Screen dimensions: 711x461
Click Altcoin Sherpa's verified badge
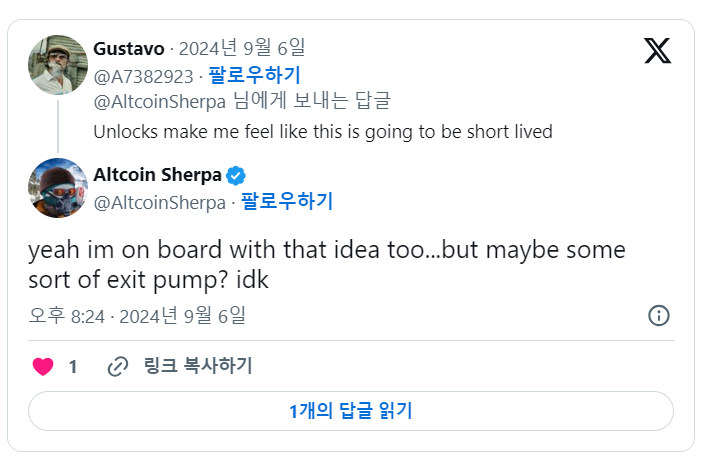(236, 175)
